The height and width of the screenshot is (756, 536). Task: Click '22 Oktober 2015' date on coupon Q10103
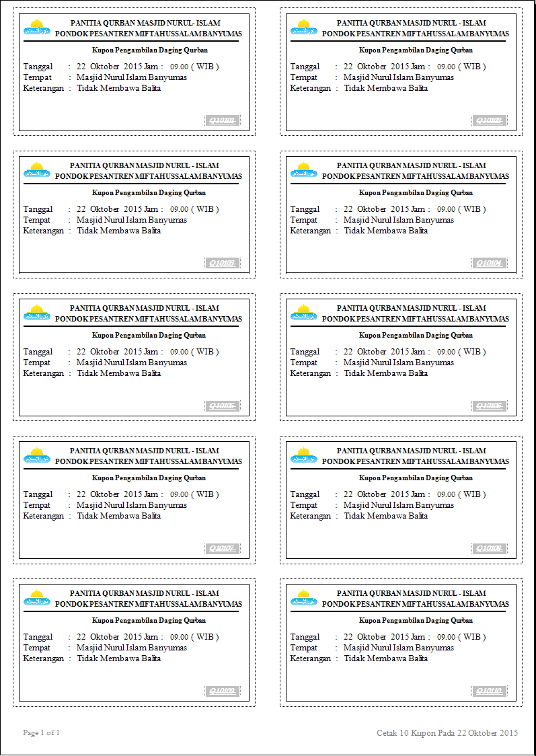(109, 209)
